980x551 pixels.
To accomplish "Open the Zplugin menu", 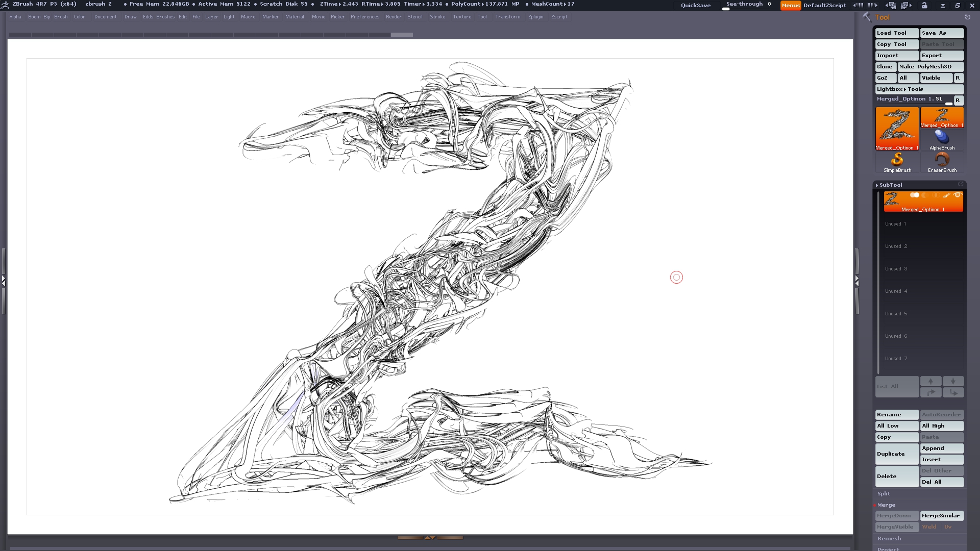I will point(535,17).
